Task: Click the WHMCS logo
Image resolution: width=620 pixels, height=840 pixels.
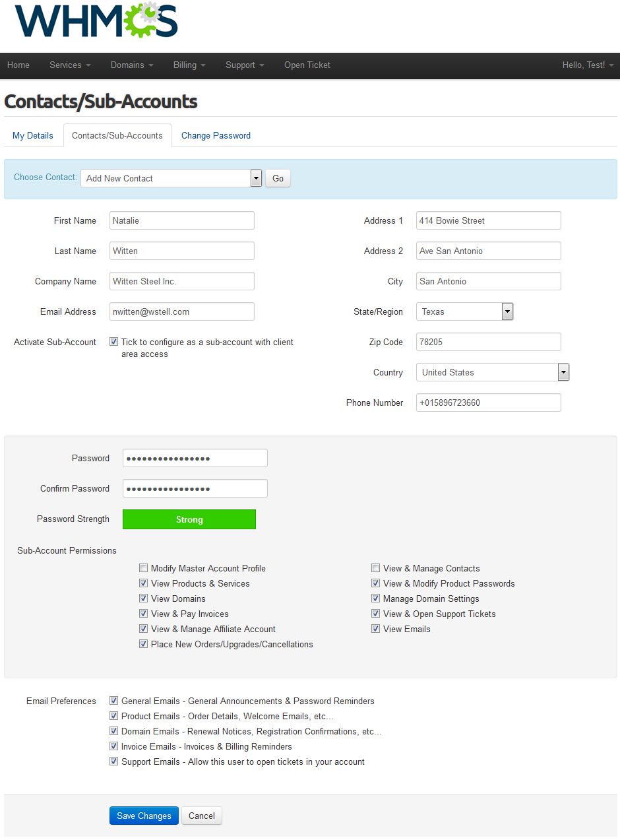Action: coord(96,20)
